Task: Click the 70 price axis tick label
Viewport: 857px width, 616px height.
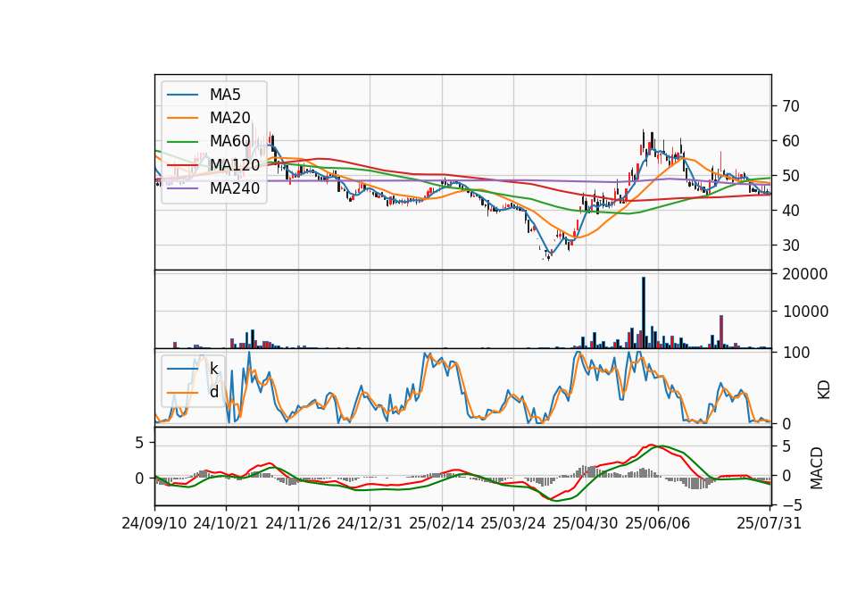Action: point(791,106)
